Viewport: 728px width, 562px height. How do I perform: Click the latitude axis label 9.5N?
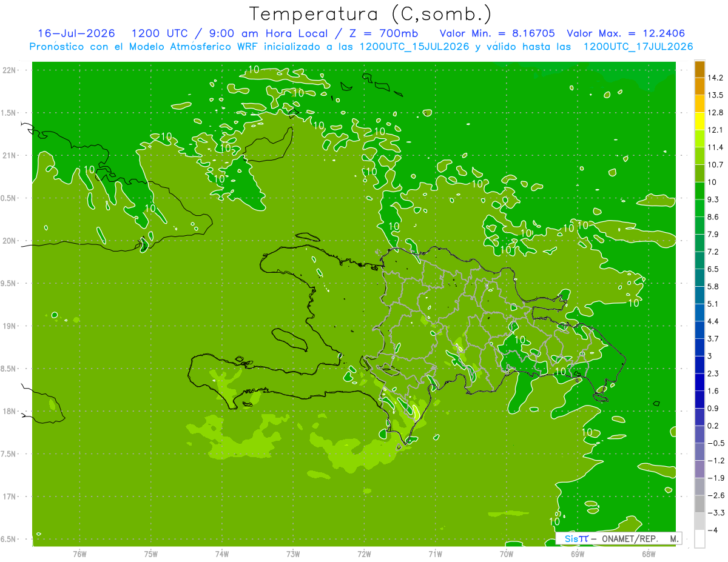(8, 283)
